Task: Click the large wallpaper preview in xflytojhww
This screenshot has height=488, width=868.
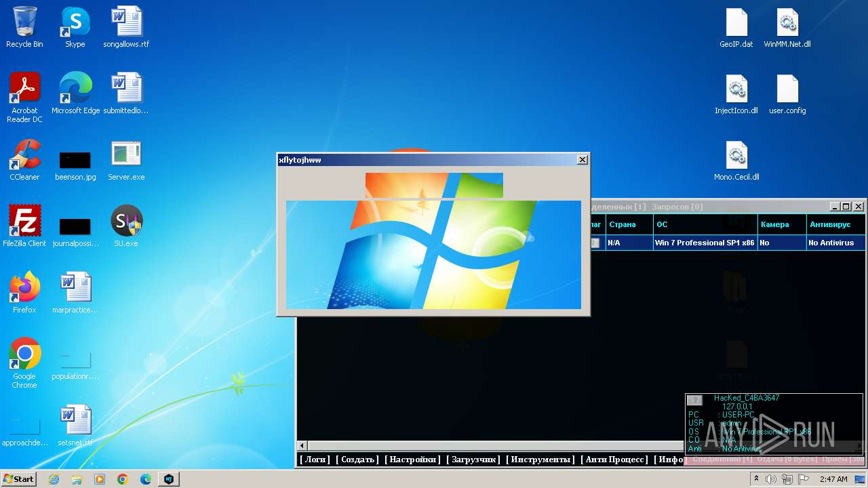Action: tap(433, 255)
